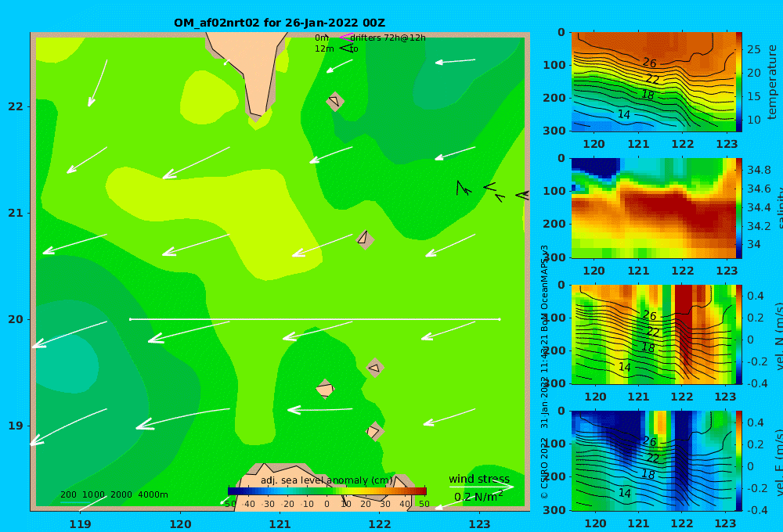The width and height of the screenshot is (783, 532).
Task: Click the map title OM_af02nrt02 for 26-Jan-2022 00Z
Action: (280, 23)
